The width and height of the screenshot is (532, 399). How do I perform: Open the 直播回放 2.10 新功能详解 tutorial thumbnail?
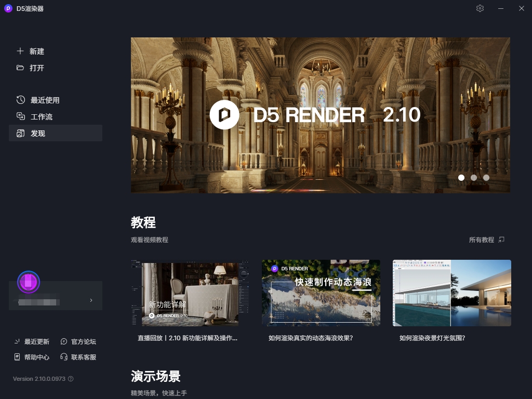[x=190, y=293]
